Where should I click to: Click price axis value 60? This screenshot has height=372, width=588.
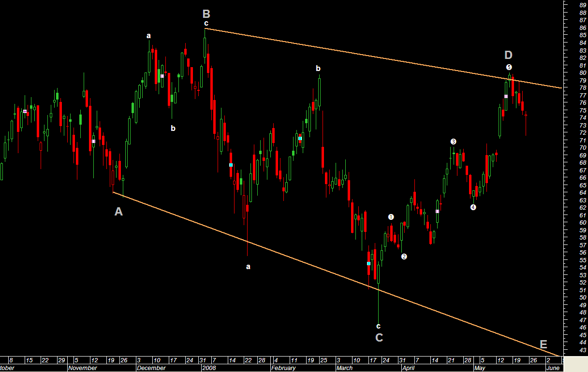pyautogui.click(x=583, y=222)
